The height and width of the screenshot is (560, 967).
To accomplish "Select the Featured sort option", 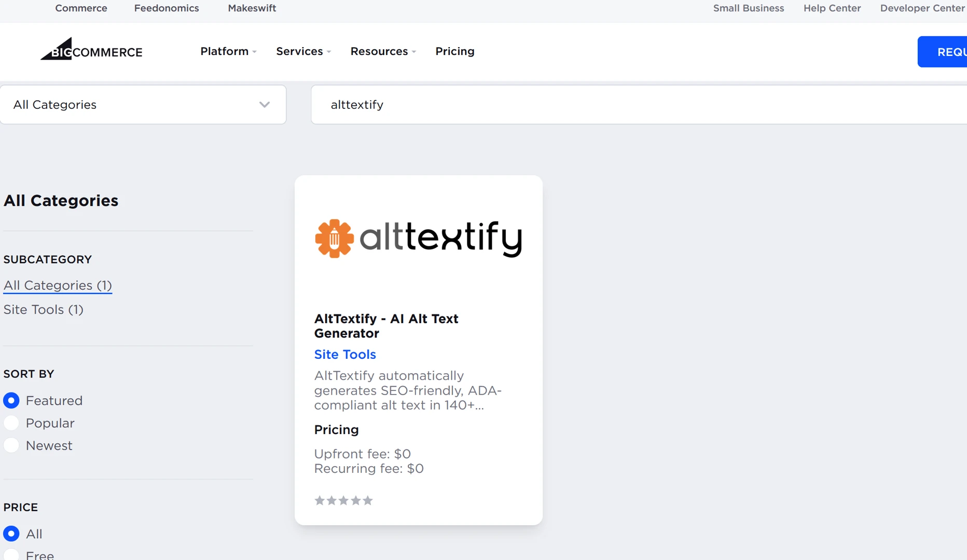I will (x=11, y=400).
